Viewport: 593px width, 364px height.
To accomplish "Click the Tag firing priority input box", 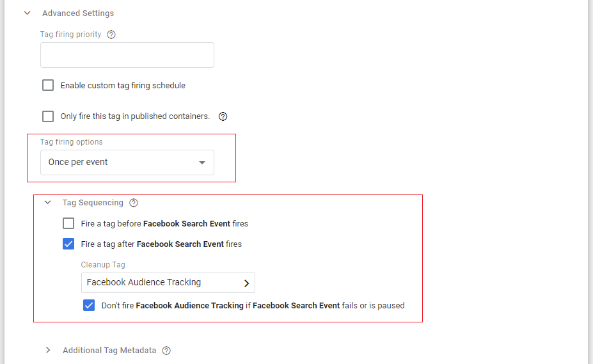I will coord(127,55).
